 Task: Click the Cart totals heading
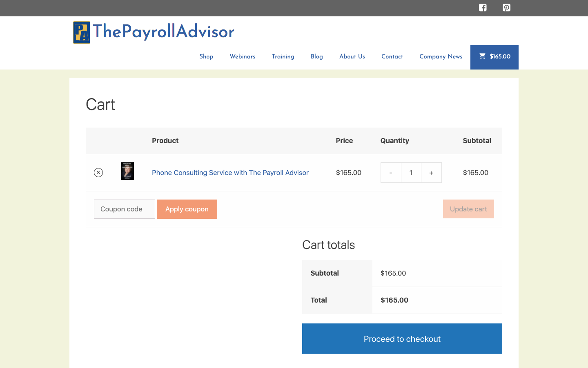329,245
